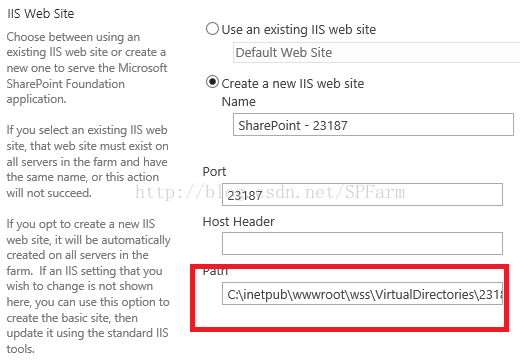This screenshot has height=363, width=520.
Task: Select 'Use an existing IIS web site' radio
Action: coord(212,29)
